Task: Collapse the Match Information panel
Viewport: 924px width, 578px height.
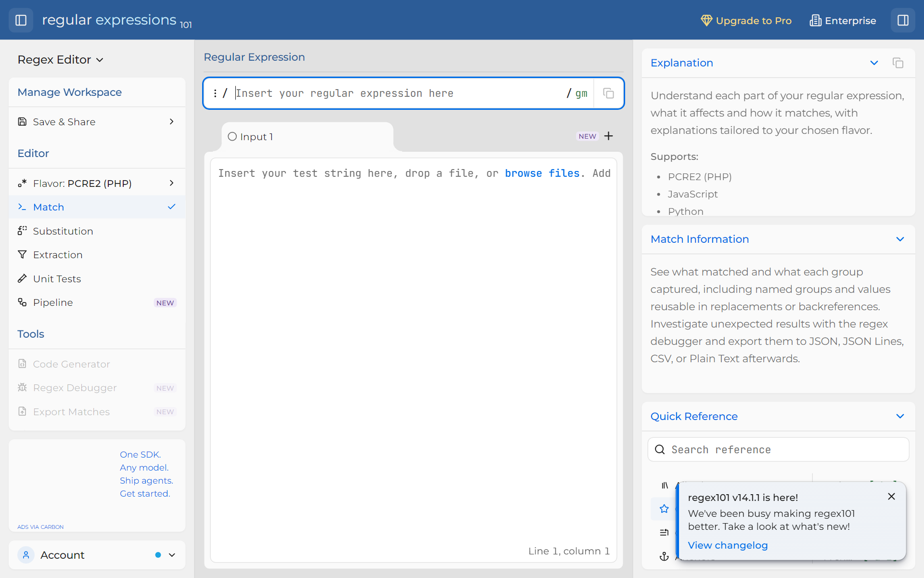Action: tap(900, 239)
